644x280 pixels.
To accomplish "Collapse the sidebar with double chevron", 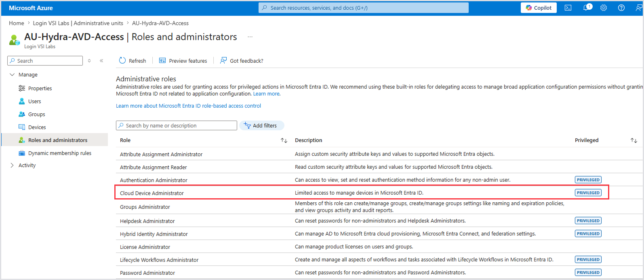I will (101, 61).
